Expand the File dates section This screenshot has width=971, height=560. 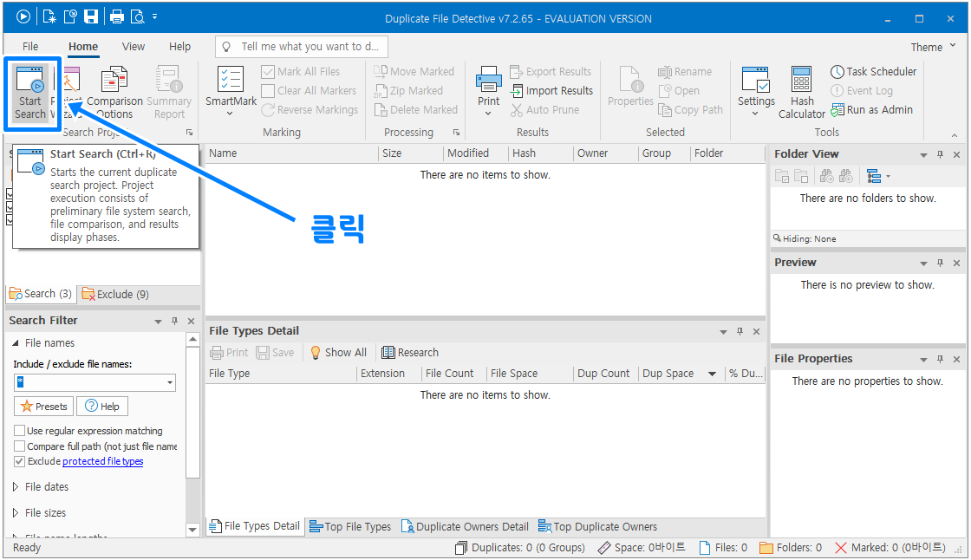(x=16, y=487)
